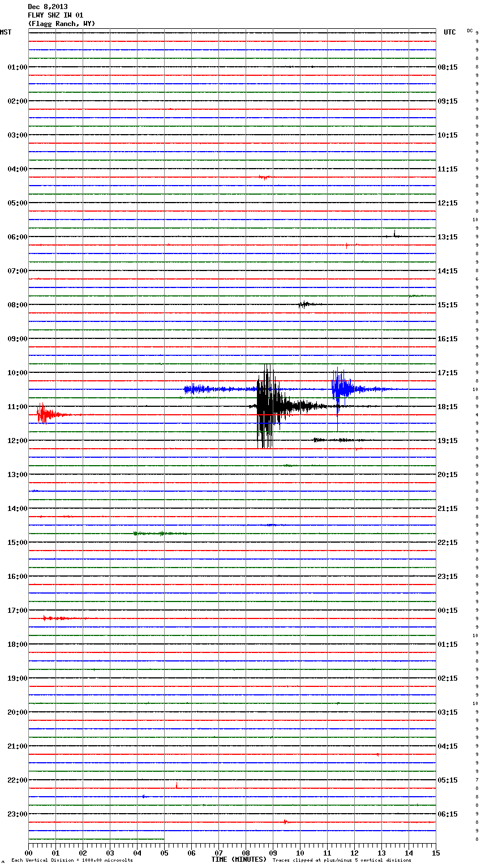Image resolution: width=481 pixels, height=868 pixels.
Task: Click the 11:00 MST hour label
Action: pos(17,407)
